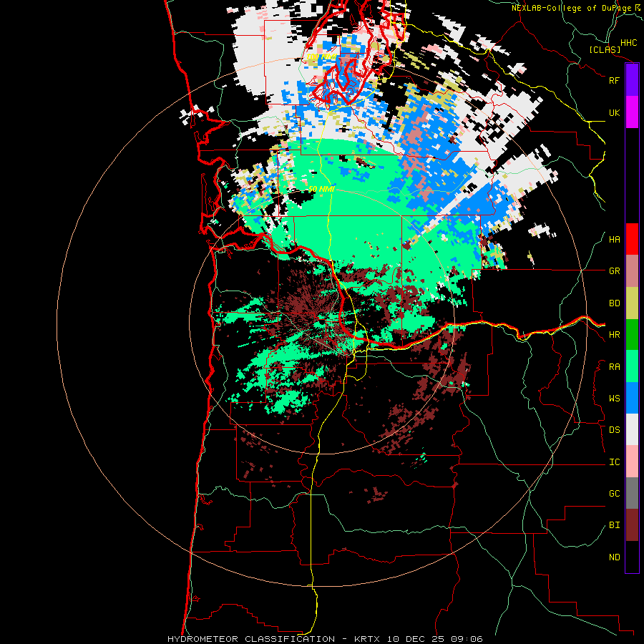Click the 09:06 timestamp
The image size is (644, 644).
click(466, 639)
